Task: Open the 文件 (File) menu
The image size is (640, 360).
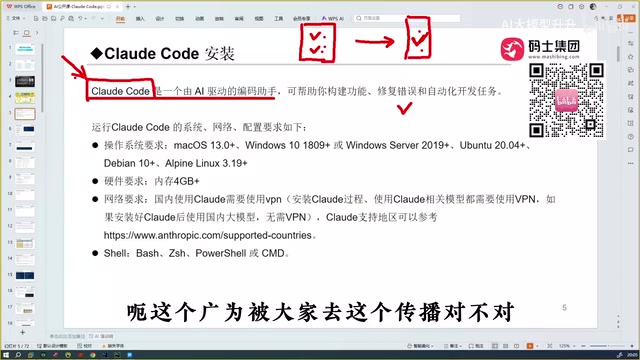Action: 15,18
